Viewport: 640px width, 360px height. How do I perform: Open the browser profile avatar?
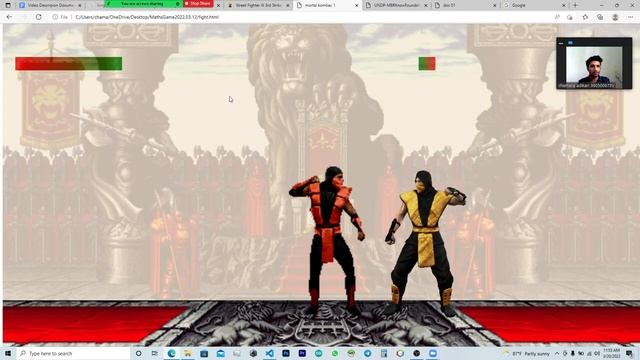coord(615,17)
